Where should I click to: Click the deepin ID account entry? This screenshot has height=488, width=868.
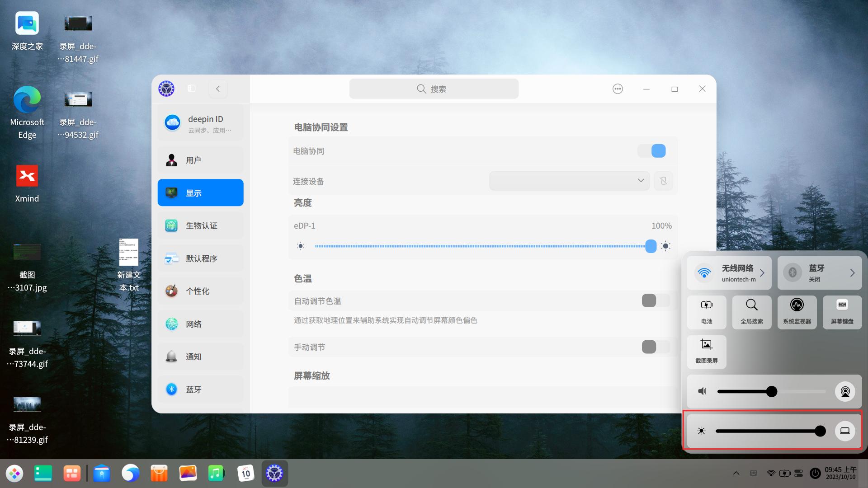pos(200,122)
